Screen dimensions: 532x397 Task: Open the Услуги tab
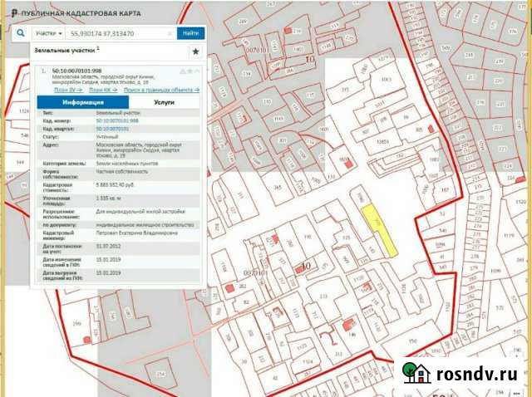[x=164, y=101]
